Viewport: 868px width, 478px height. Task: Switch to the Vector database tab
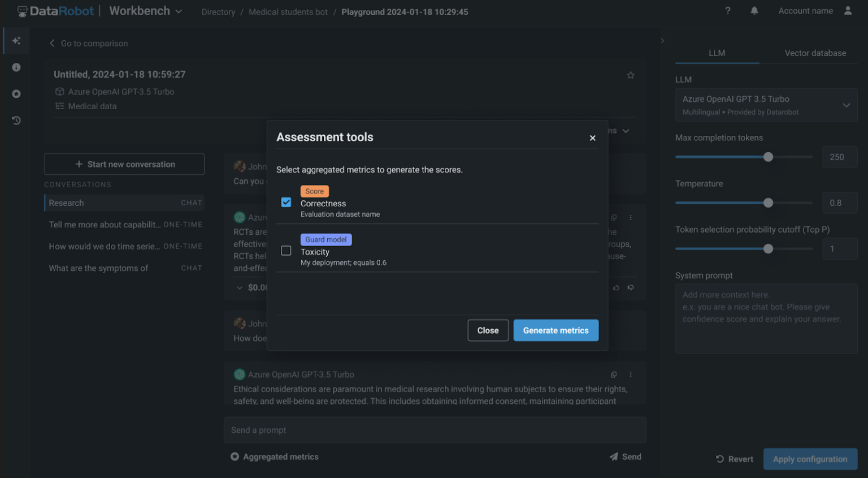[x=815, y=53]
